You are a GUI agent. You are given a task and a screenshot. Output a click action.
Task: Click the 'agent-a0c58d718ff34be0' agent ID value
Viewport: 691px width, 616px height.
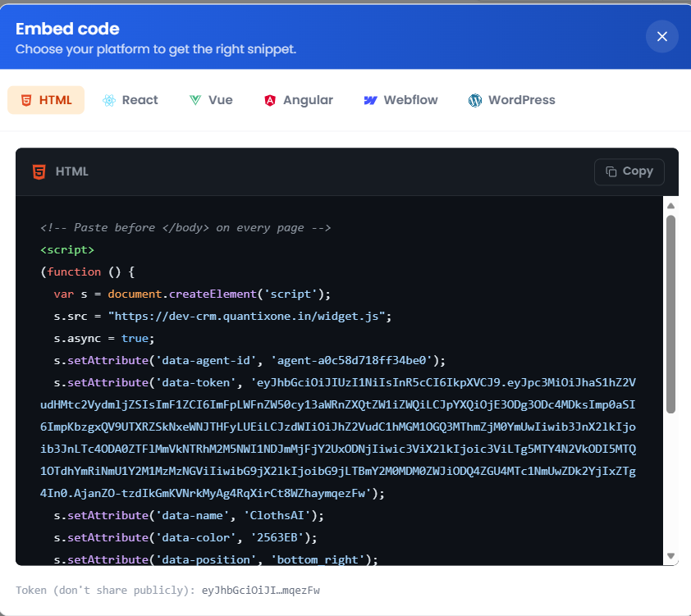coord(352,360)
